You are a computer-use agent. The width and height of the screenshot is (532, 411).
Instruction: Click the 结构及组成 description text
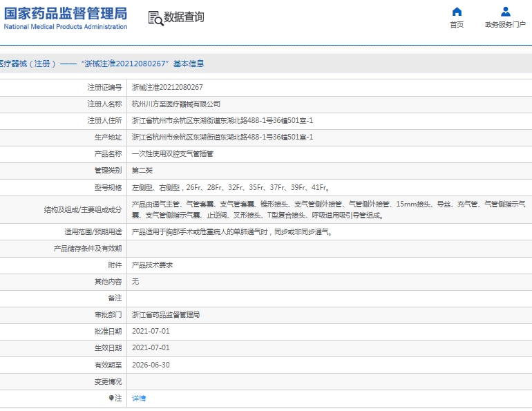pyautogui.click(x=328, y=209)
